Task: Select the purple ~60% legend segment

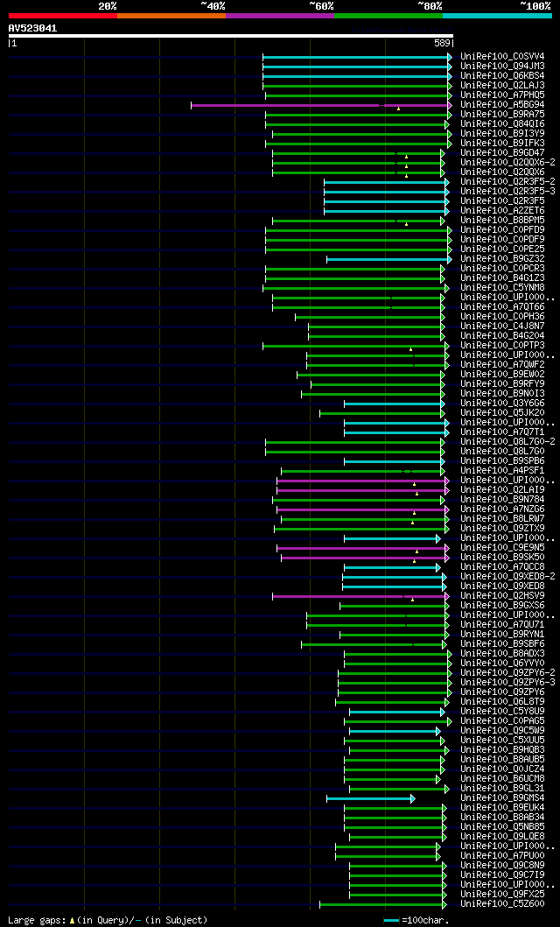Action: (x=280, y=16)
